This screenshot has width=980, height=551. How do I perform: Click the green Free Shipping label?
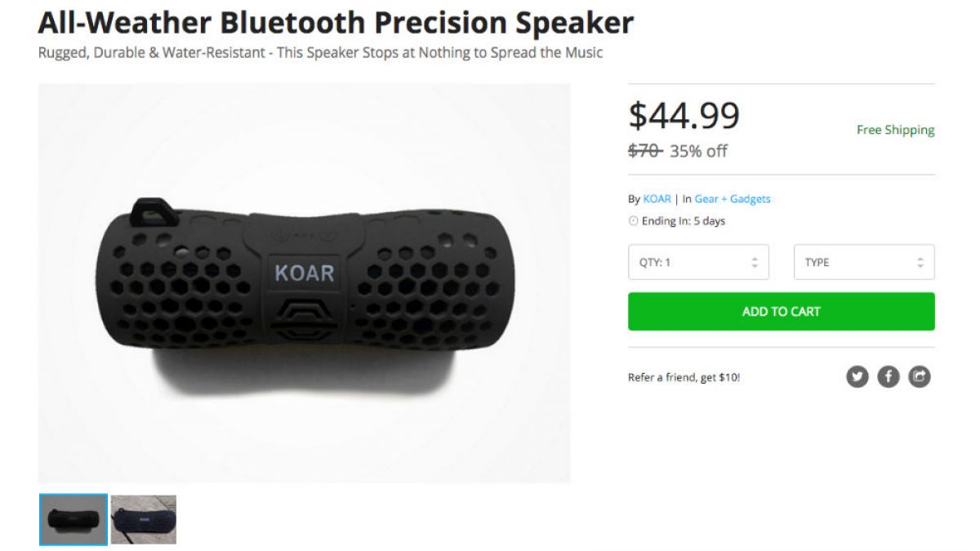895,130
